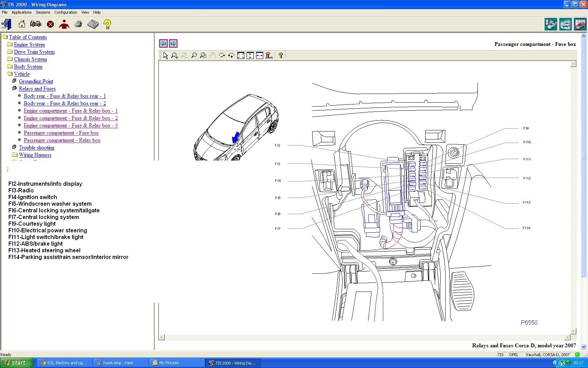This screenshot has width=588, height=368.
Task: Open the File menu
Action: click(5, 12)
